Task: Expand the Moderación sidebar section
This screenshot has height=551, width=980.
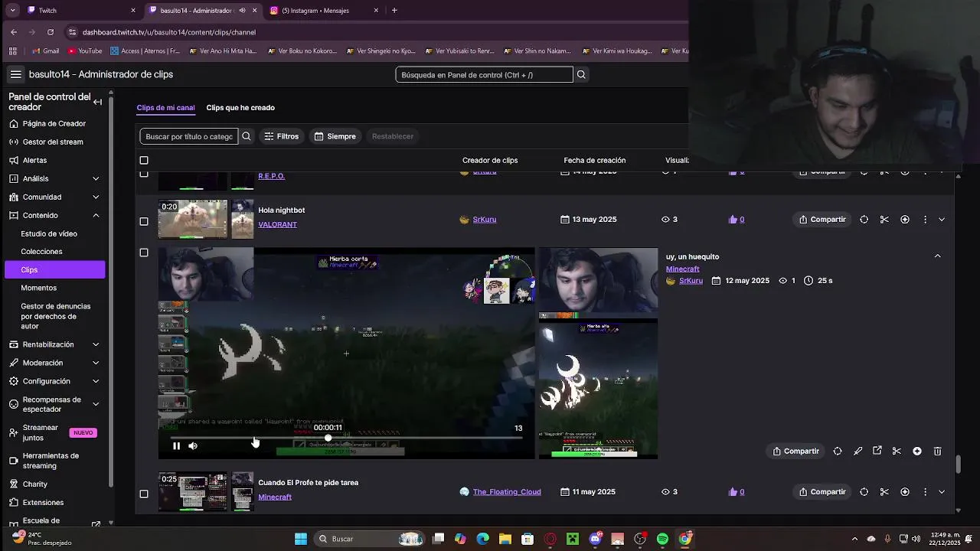Action: [x=96, y=363]
